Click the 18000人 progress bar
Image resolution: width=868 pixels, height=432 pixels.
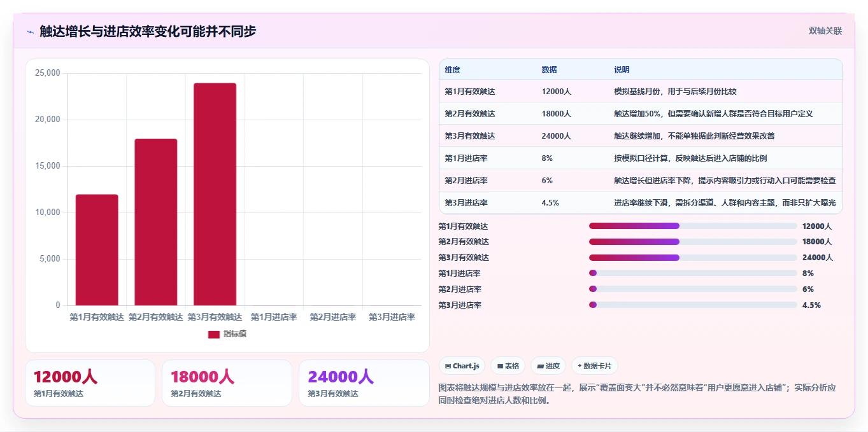pyautogui.click(x=693, y=242)
